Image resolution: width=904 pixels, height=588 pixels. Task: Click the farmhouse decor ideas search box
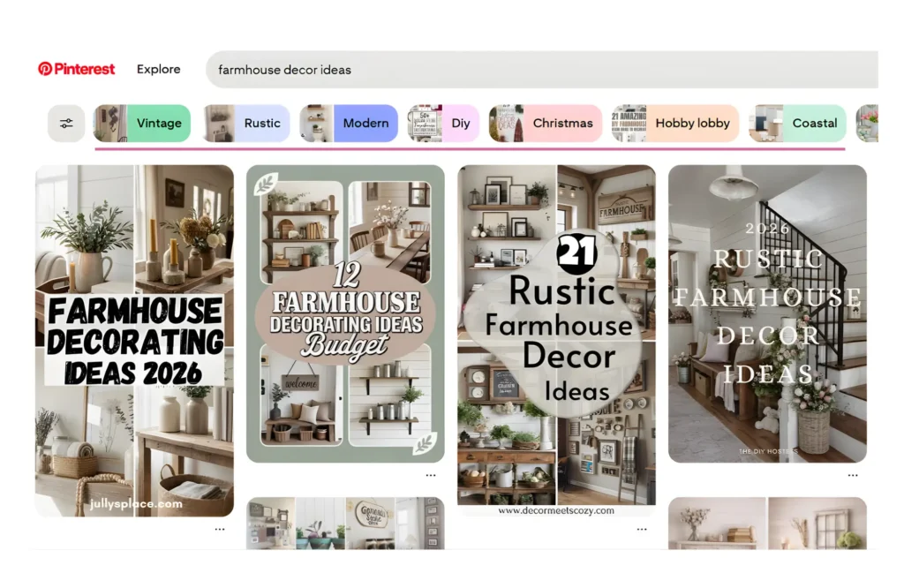pos(530,70)
